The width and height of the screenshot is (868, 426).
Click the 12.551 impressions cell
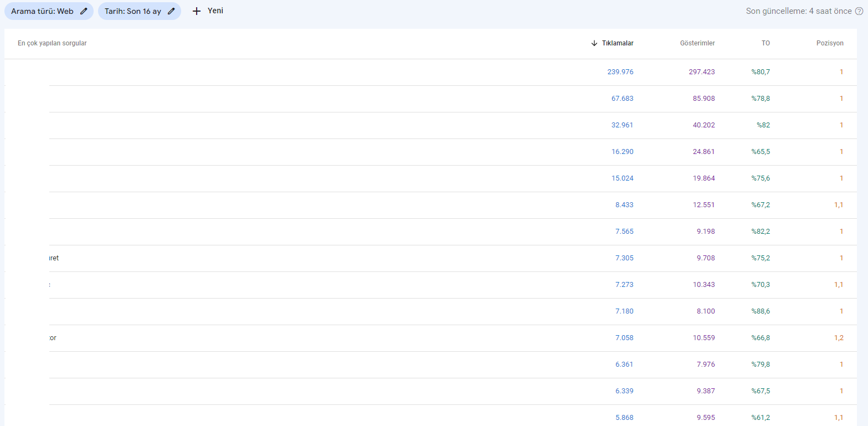(704, 205)
